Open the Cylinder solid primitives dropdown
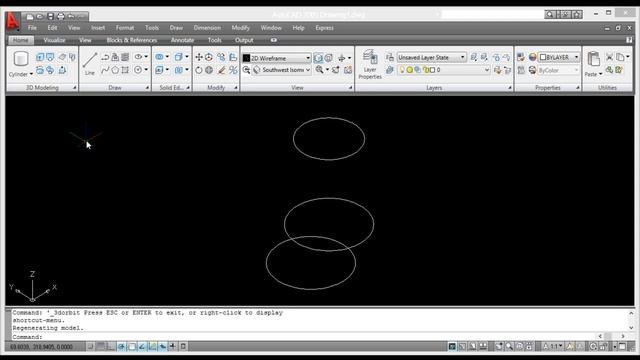Screen dimensions: 640x360 [x=31, y=74]
